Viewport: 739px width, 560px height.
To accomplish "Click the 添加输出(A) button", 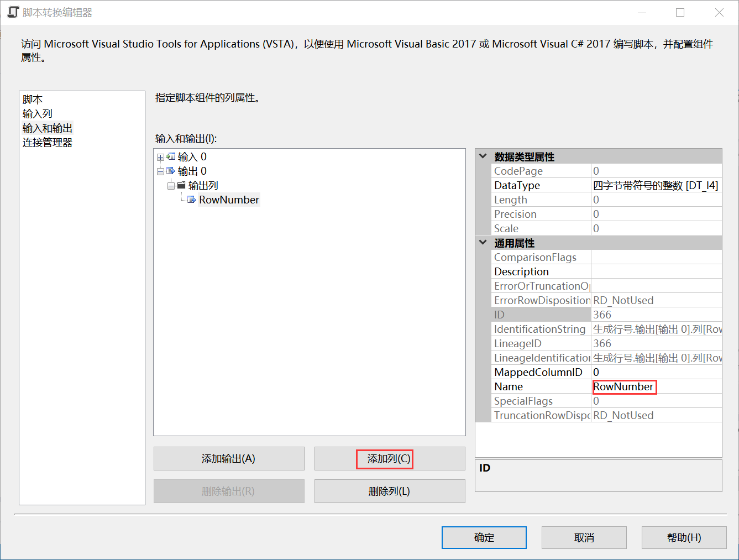I will pos(229,459).
